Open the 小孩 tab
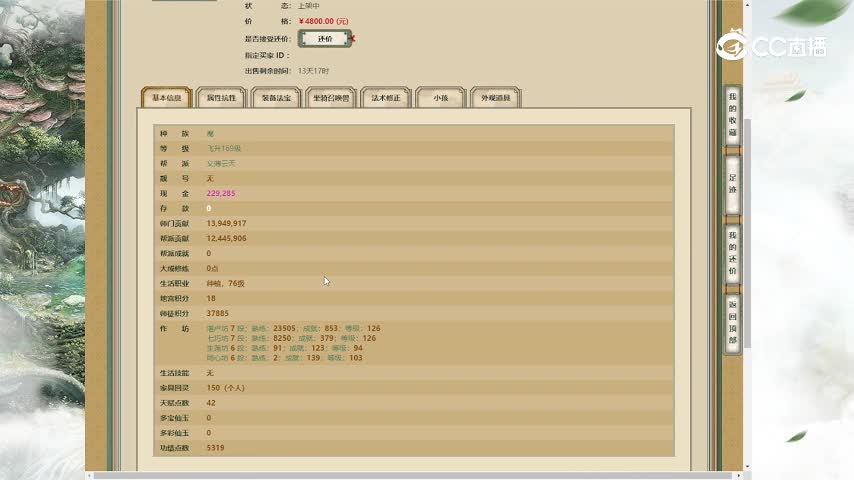The image size is (854, 480). pos(440,98)
